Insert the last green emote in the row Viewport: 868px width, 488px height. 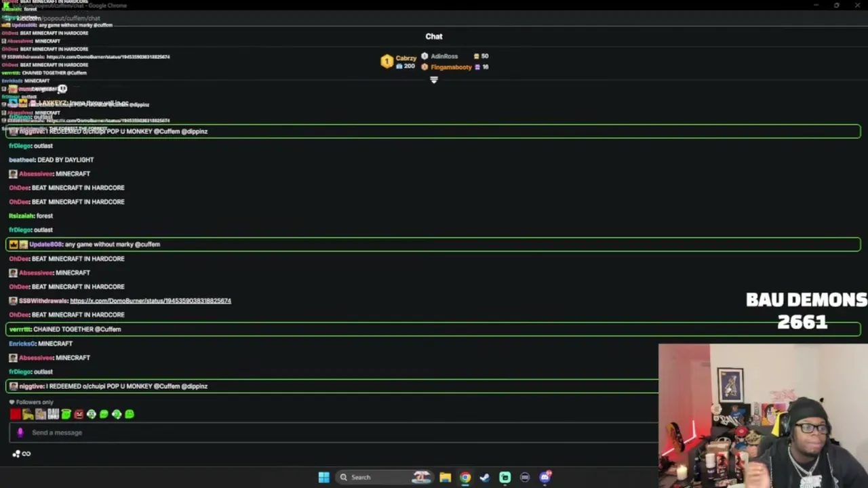click(130, 414)
